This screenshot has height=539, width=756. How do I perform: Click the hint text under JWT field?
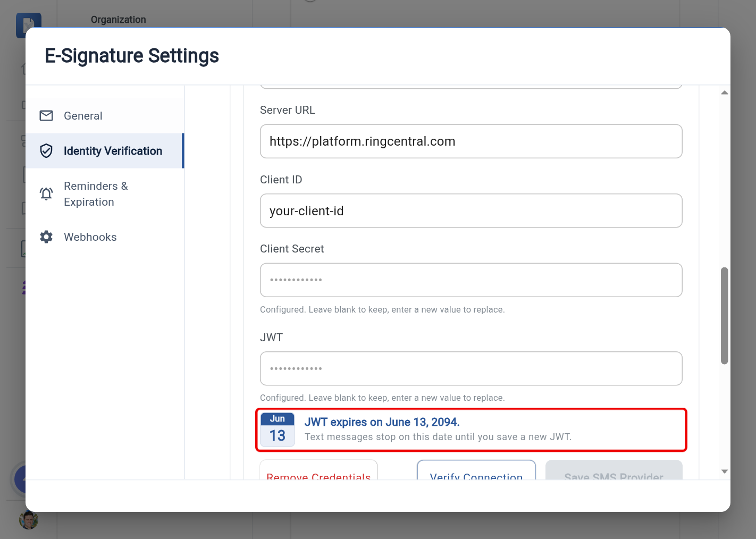pyautogui.click(x=382, y=398)
